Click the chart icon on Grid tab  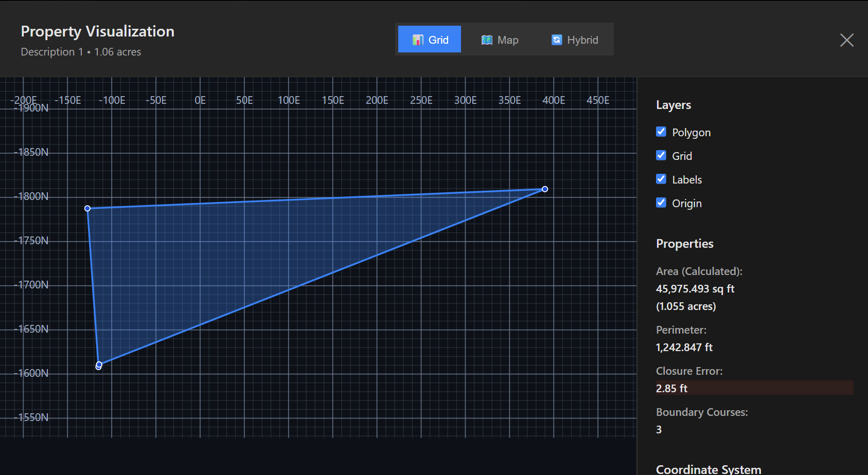click(x=418, y=40)
